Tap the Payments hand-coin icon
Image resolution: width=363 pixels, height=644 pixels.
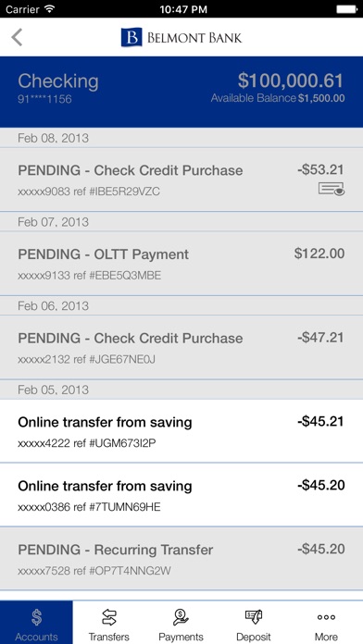181,617
